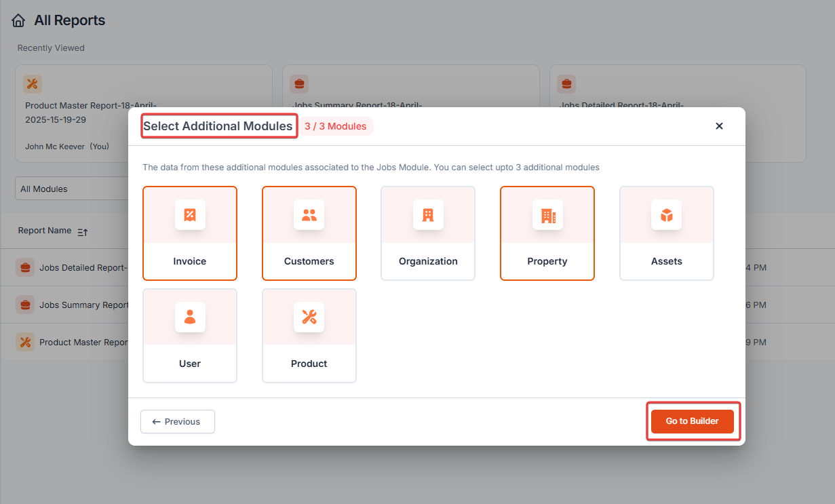Image resolution: width=835 pixels, height=504 pixels.
Task: Click the Select Additional Modules heading
Action: [x=218, y=126]
